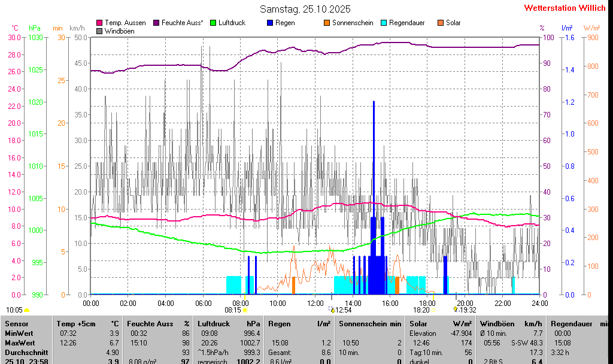Click the Wetterstation Willich title

(x=565, y=8)
